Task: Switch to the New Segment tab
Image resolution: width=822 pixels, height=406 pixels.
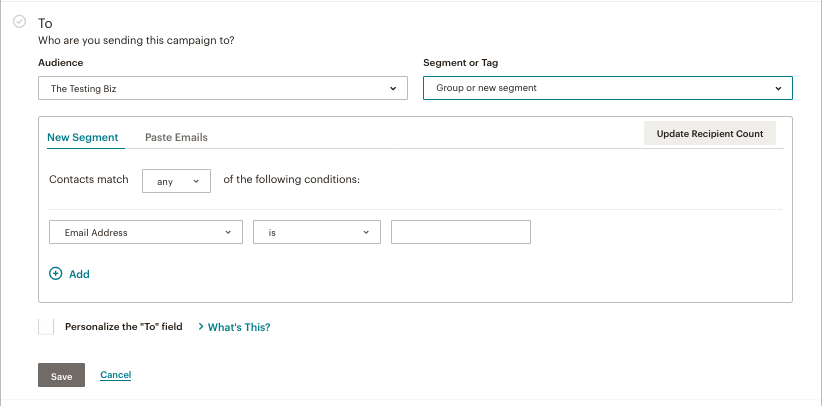Action: pos(82,137)
